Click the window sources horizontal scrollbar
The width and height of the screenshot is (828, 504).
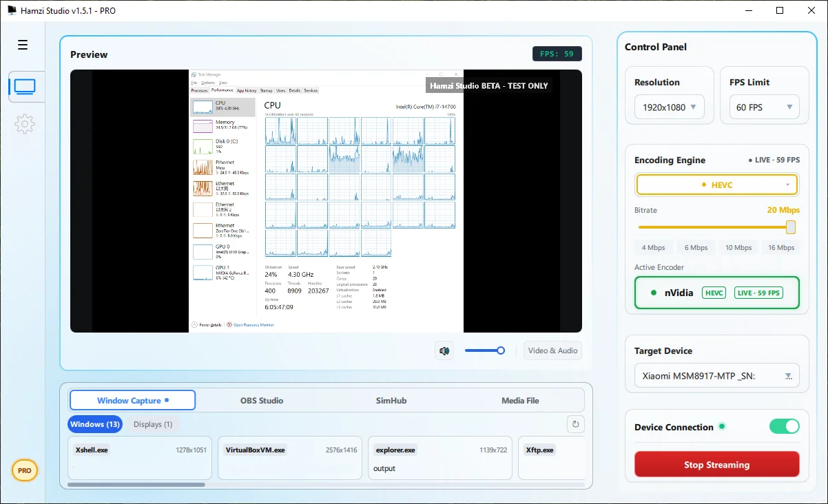136,485
